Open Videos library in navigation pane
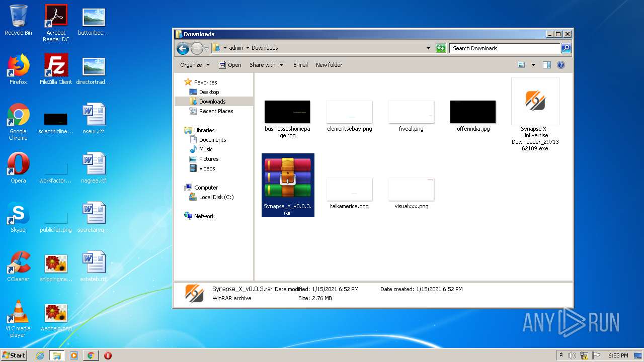 click(x=202, y=168)
